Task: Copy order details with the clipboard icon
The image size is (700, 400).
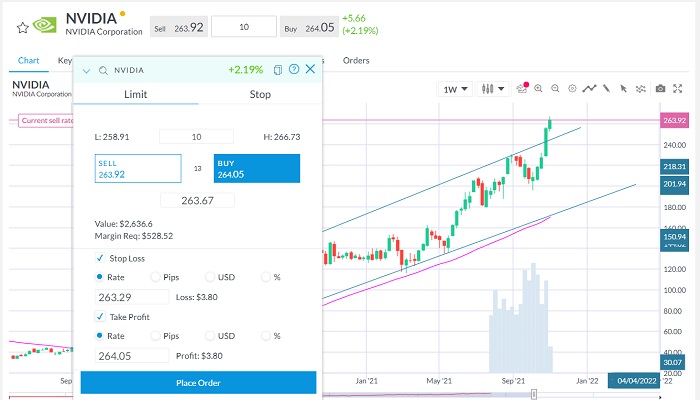Action: [x=278, y=70]
